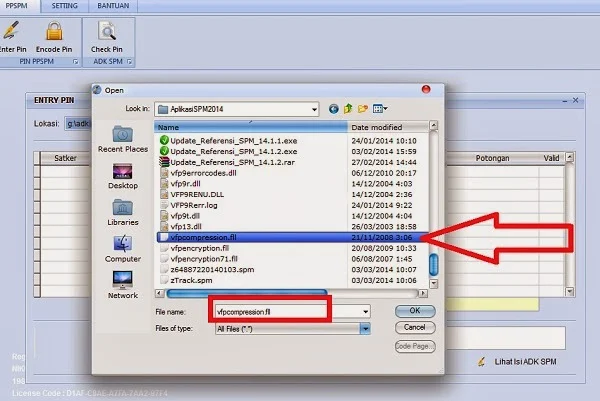Open the Files of type dropdown

click(x=365, y=329)
